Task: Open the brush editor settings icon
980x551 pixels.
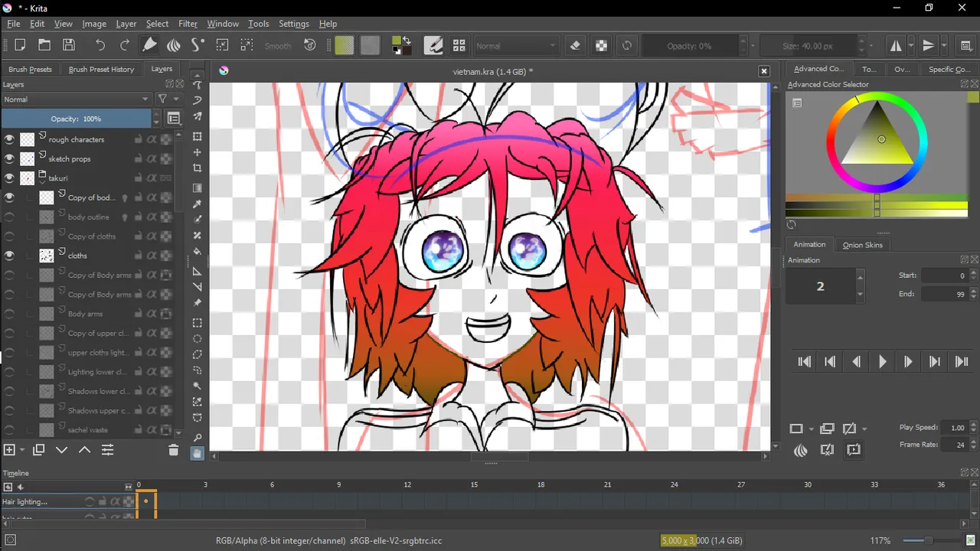Action: point(433,45)
